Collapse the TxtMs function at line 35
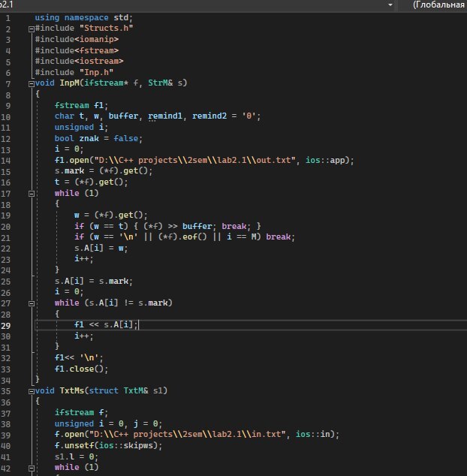Screen dimensions: 467x476 [x=32, y=391]
